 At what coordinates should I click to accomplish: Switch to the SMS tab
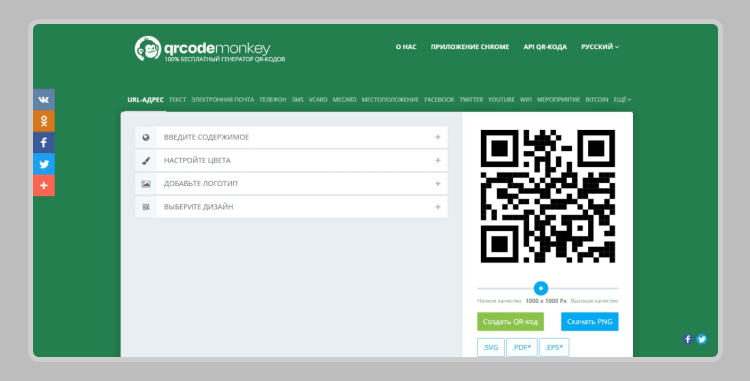[x=298, y=99]
